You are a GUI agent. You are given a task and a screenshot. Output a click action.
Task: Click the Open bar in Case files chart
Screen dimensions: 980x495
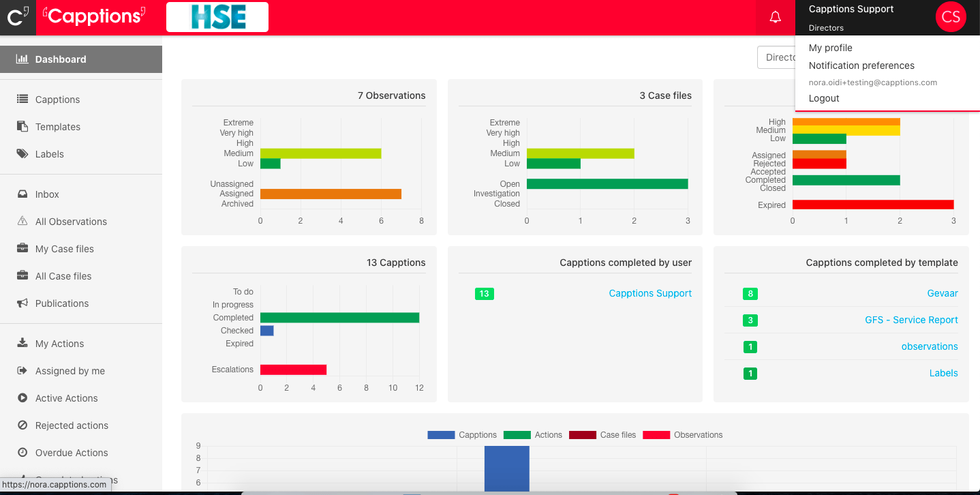[x=607, y=183]
